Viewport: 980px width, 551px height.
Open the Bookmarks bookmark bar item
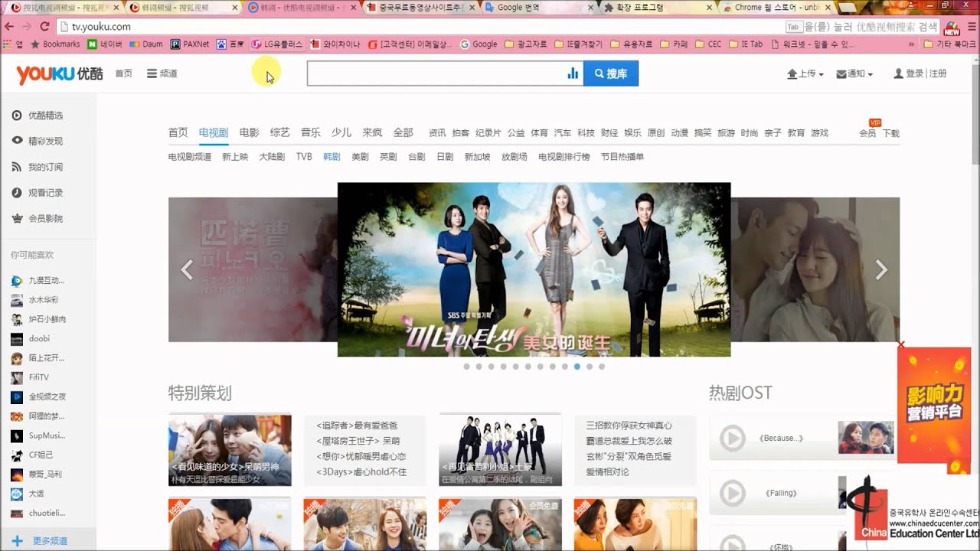coord(54,44)
